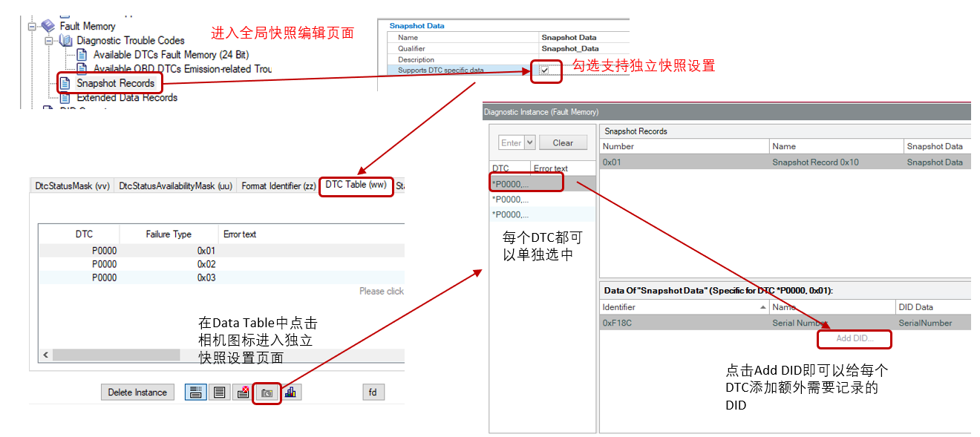Click the delete-row icon with red X
980x437 pixels.
243,392
